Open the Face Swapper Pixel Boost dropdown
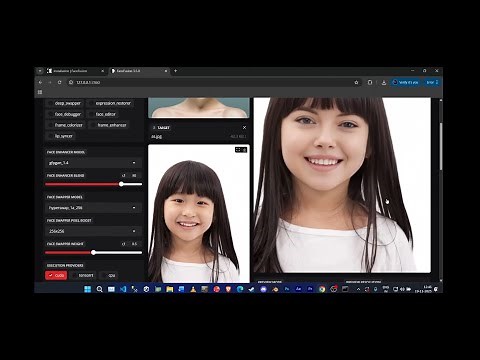Screen dimensions: 480x360 click(93, 231)
